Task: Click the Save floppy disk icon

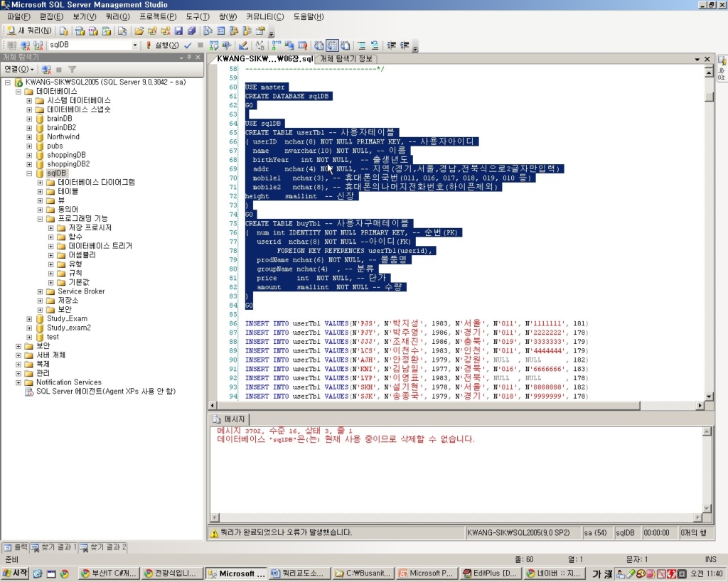Action: pyautogui.click(x=178, y=31)
